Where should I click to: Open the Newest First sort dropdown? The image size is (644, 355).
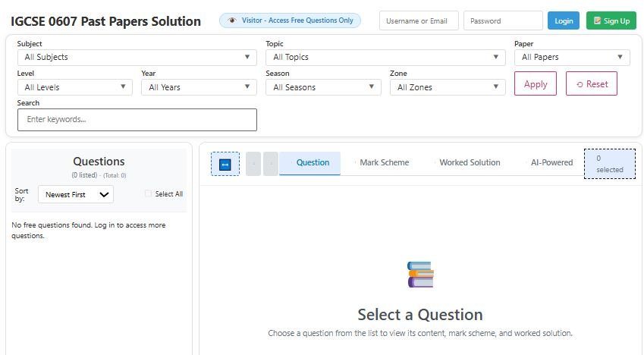click(76, 195)
